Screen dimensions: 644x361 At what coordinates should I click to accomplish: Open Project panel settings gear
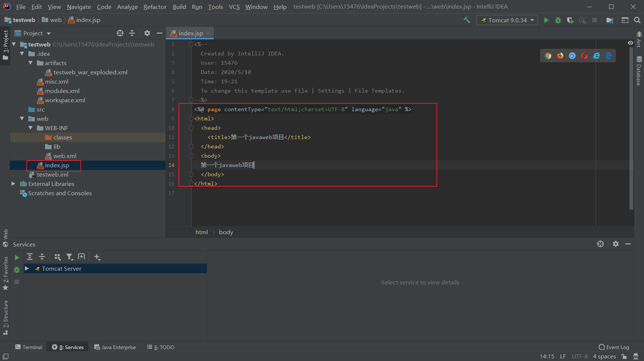(x=147, y=33)
